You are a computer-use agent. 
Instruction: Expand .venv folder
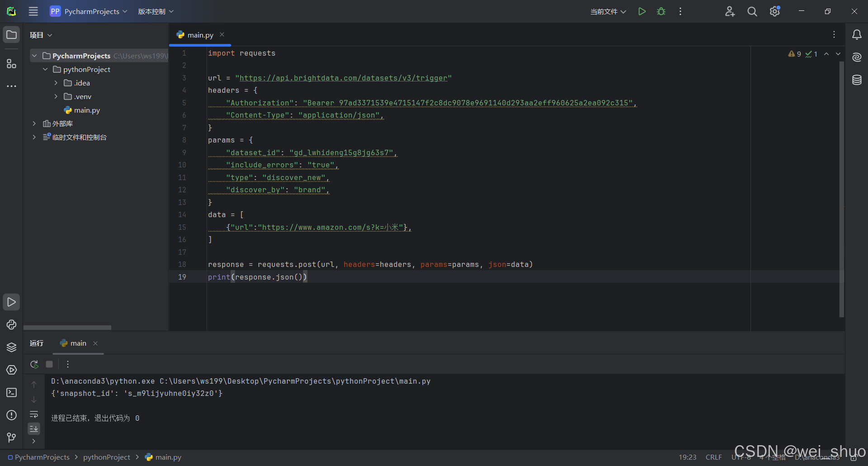tap(56, 96)
